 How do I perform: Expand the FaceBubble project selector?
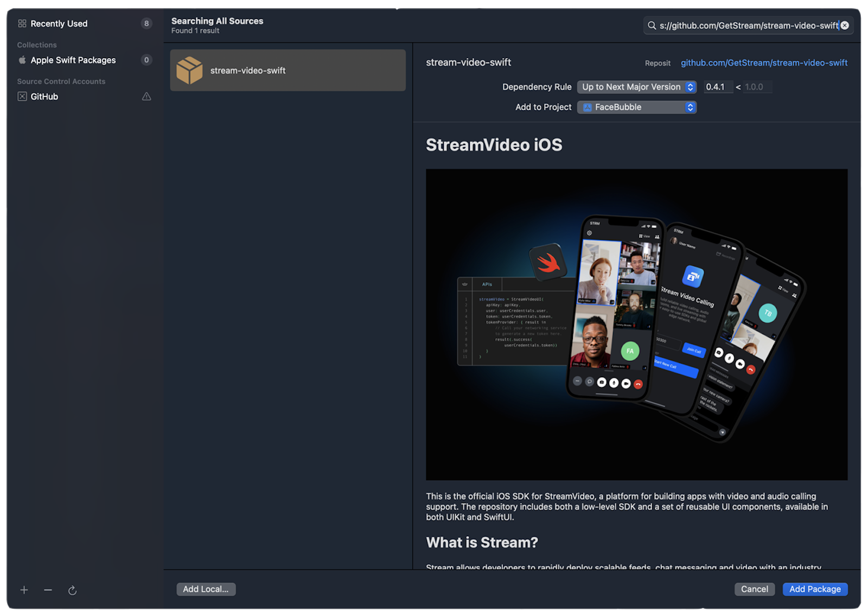pyautogui.click(x=690, y=107)
